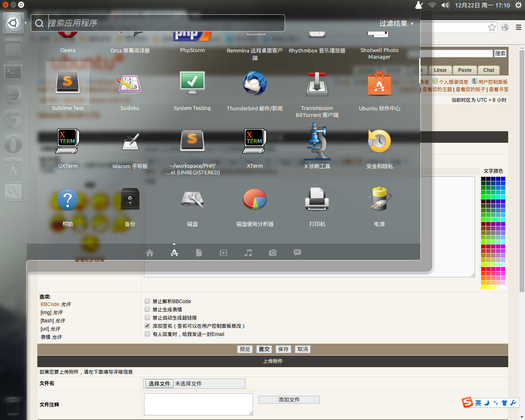
Task: Switch to the Home lens
Action: coord(150,253)
